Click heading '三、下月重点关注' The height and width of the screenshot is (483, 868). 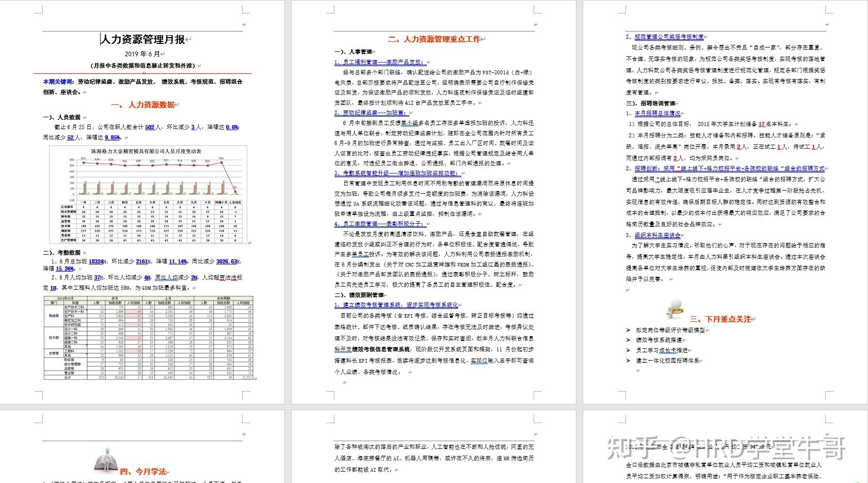point(720,319)
